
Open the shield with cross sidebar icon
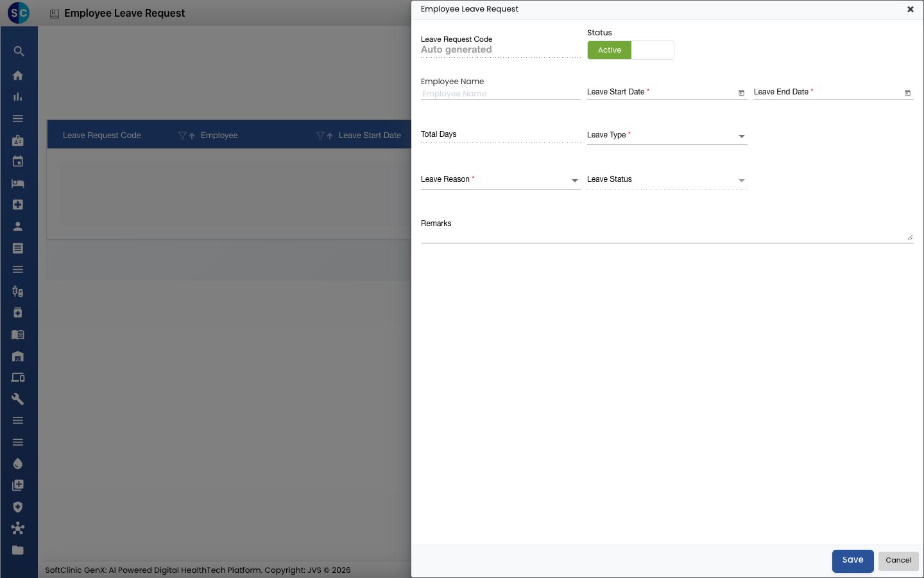pos(18,507)
